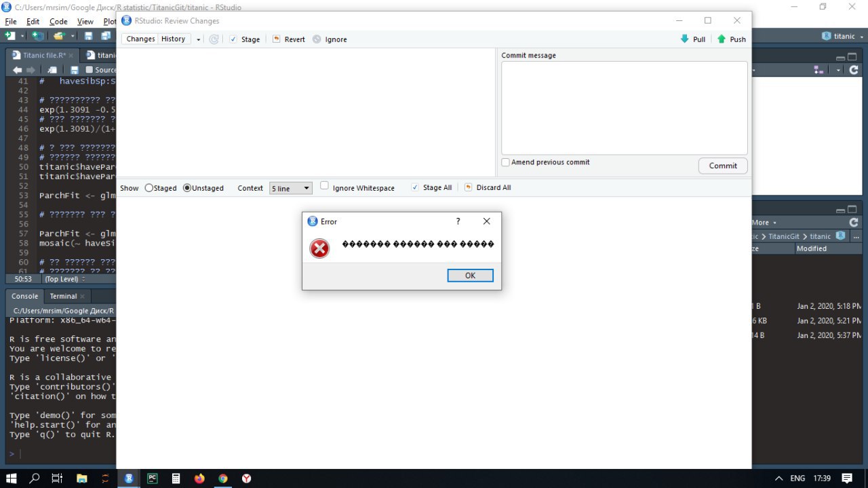Open File Explorer from the taskbar

pos(81,478)
